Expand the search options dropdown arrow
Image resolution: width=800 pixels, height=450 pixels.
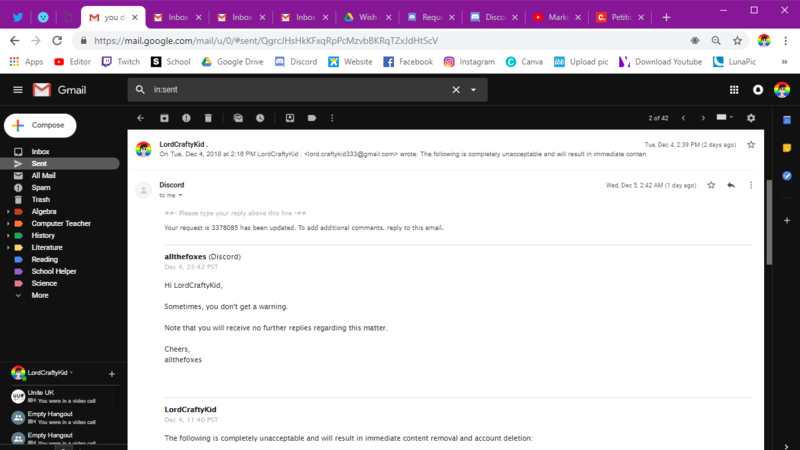(x=473, y=90)
